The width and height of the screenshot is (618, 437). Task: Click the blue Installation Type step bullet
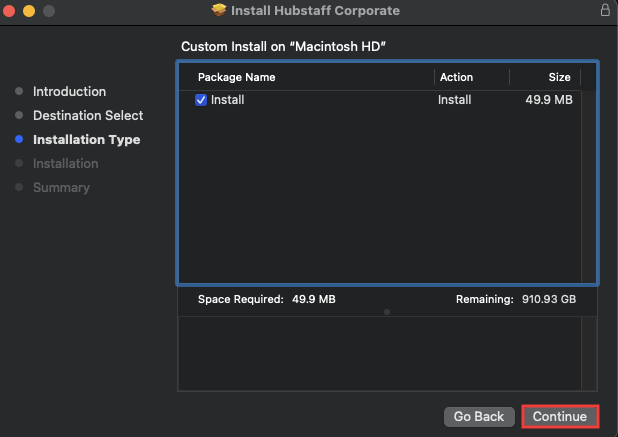pos(19,139)
